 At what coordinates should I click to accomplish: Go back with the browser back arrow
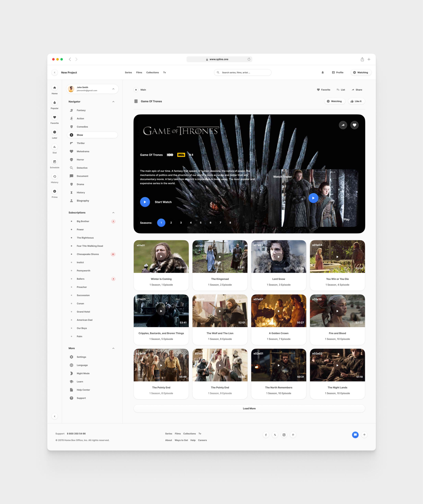tap(70, 59)
